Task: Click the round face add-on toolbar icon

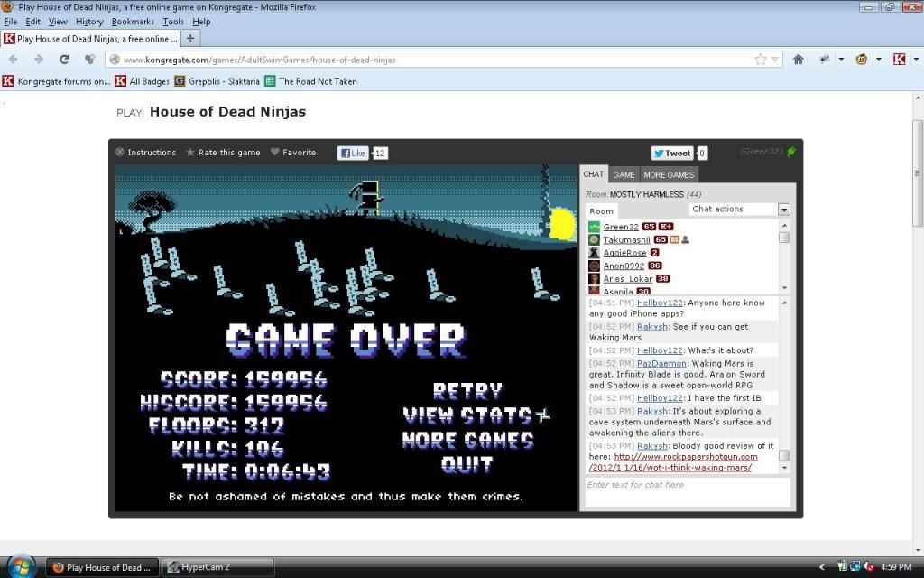Action: [862, 60]
